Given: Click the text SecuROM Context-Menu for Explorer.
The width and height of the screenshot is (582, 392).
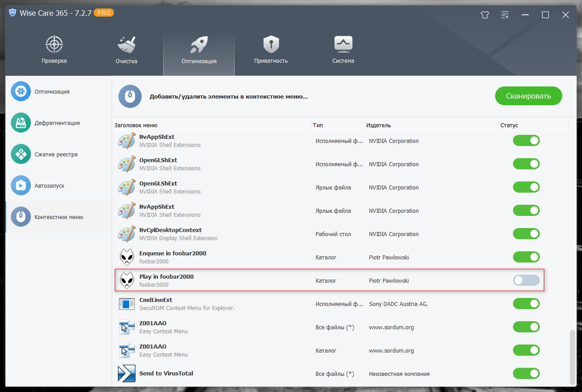Looking at the screenshot, I should tap(187, 308).
